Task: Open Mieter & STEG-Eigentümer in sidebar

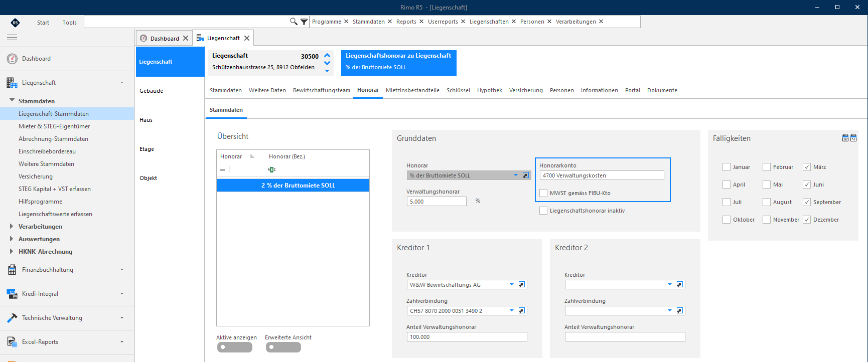Action: [x=54, y=126]
